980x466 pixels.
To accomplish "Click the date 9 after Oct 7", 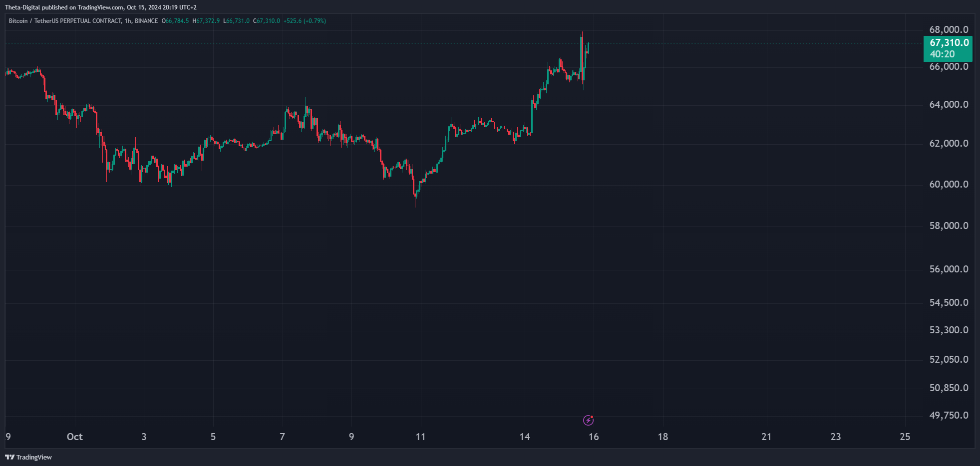I will point(351,437).
